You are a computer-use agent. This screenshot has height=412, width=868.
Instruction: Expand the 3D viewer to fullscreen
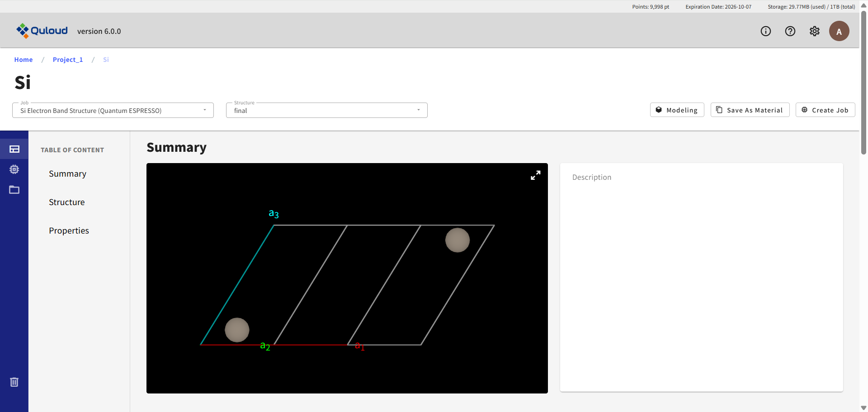pyautogui.click(x=535, y=175)
